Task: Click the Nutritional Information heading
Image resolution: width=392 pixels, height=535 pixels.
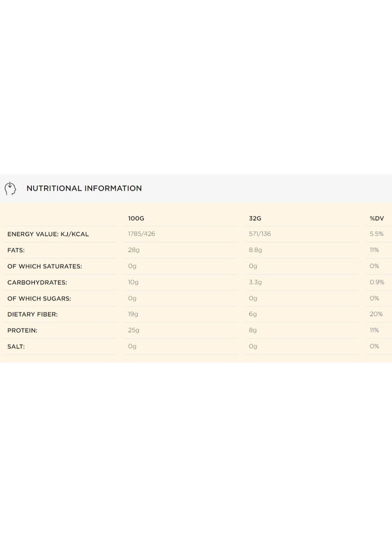Action: point(84,188)
